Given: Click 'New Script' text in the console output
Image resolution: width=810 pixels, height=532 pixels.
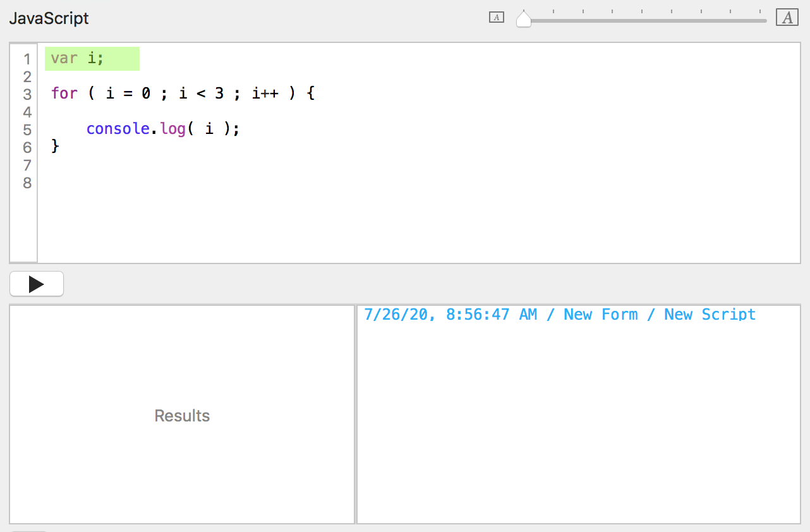Looking at the screenshot, I should pyautogui.click(x=710, y=315).
